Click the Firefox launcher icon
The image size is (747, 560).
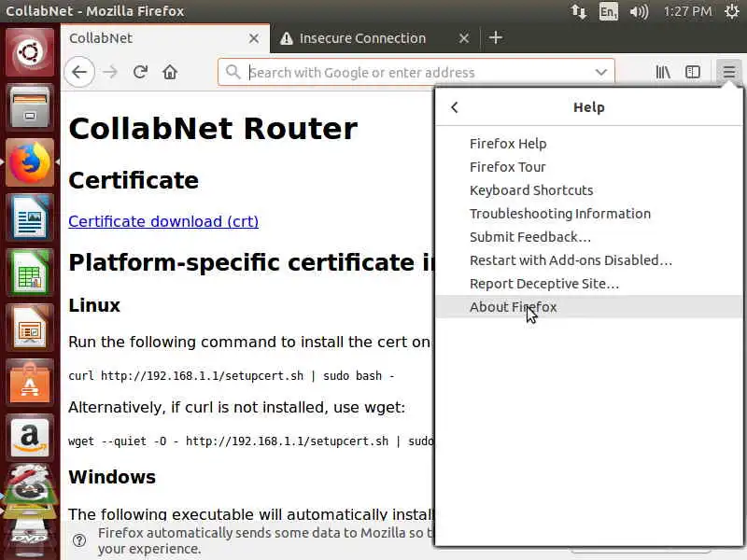[30, 162]
